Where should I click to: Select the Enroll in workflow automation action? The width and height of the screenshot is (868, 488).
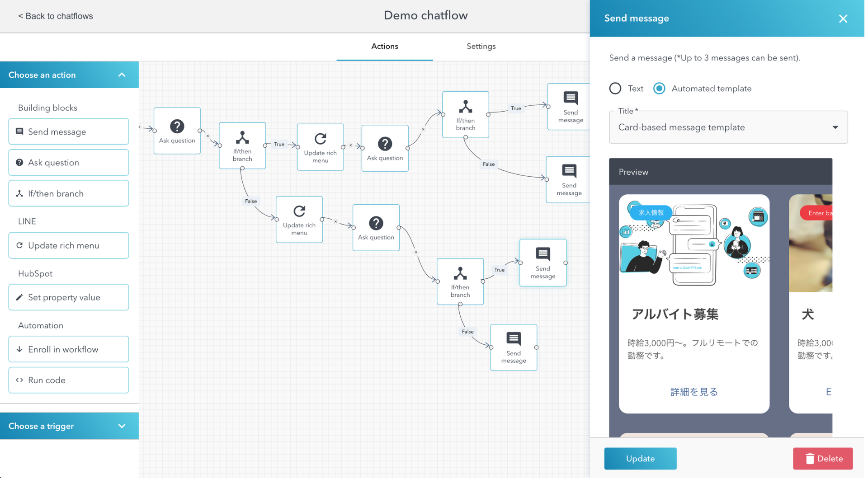69,349
